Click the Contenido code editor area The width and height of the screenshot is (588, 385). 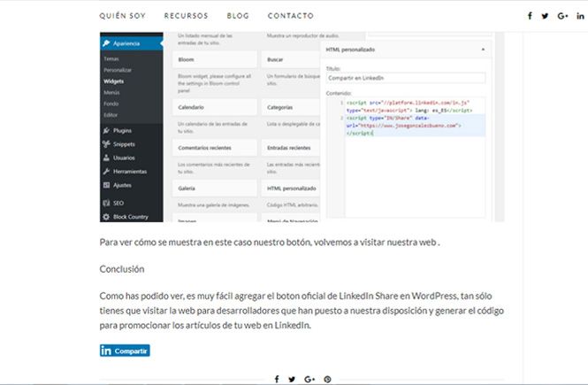pos(406,158)
